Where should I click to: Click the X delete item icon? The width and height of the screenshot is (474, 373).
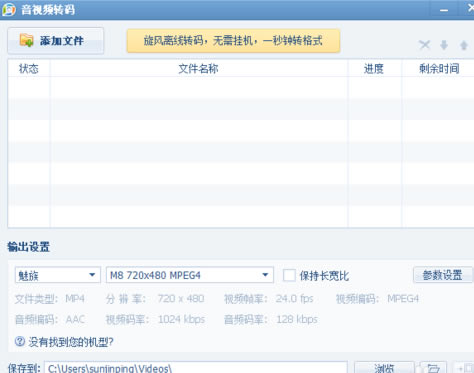click(x=424, y=45)
